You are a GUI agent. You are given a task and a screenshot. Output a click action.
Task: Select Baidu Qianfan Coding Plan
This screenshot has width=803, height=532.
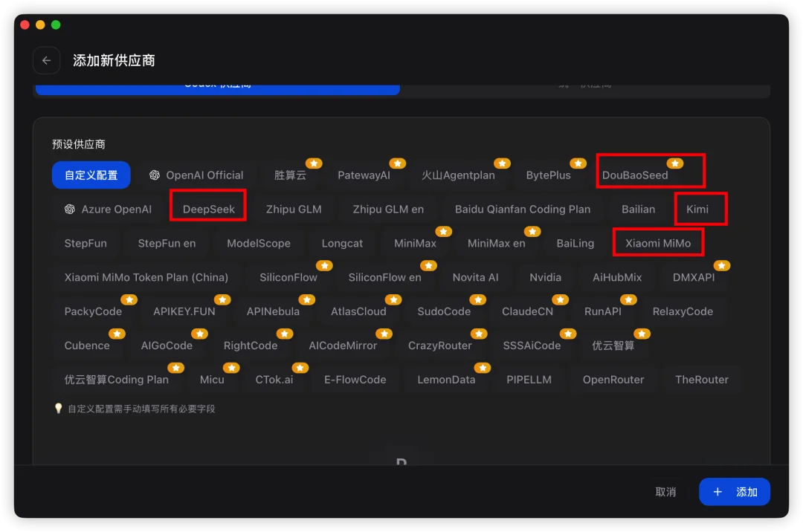523,210
